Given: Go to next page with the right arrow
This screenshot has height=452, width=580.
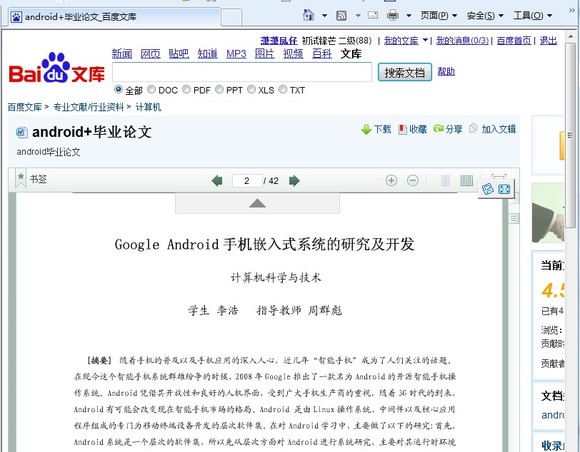Looking at the screenshot, I should (294, 181).
